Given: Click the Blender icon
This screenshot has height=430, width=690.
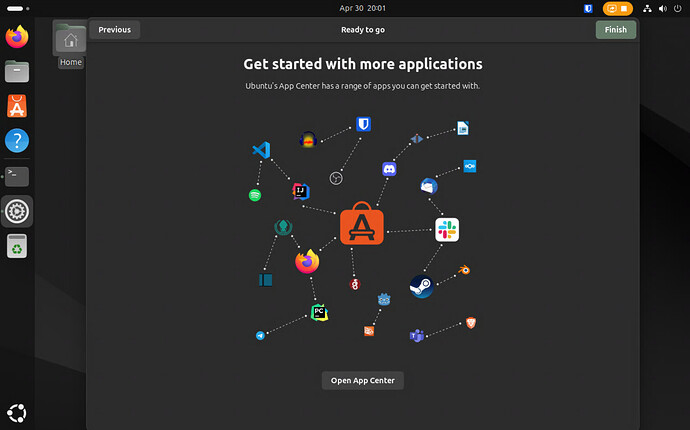Looking at the screenshot, I should point(464,270).
